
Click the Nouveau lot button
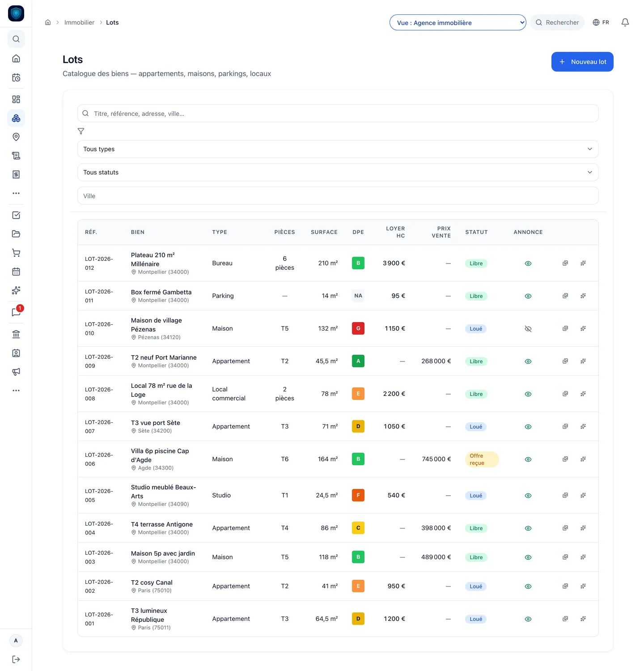coord(582,62)
